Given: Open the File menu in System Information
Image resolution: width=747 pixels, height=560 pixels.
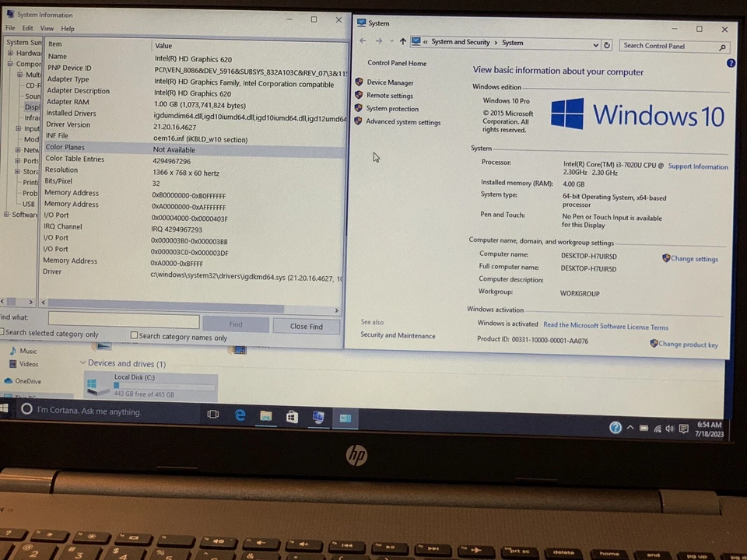Looking at the screenshot, I should click(10, 28).
